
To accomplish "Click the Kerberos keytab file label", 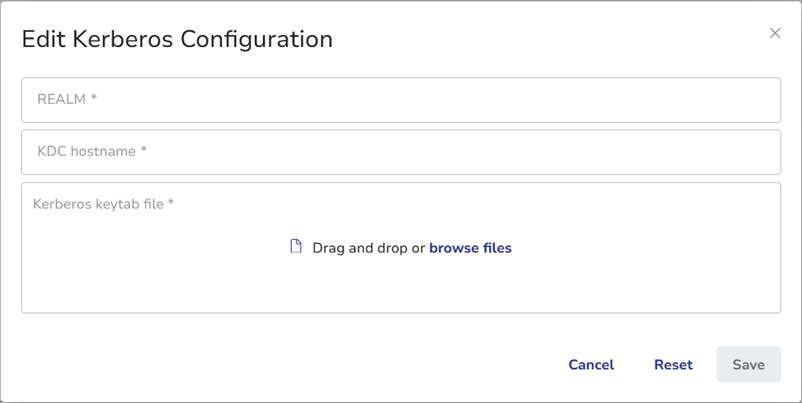I will point(103,204).
